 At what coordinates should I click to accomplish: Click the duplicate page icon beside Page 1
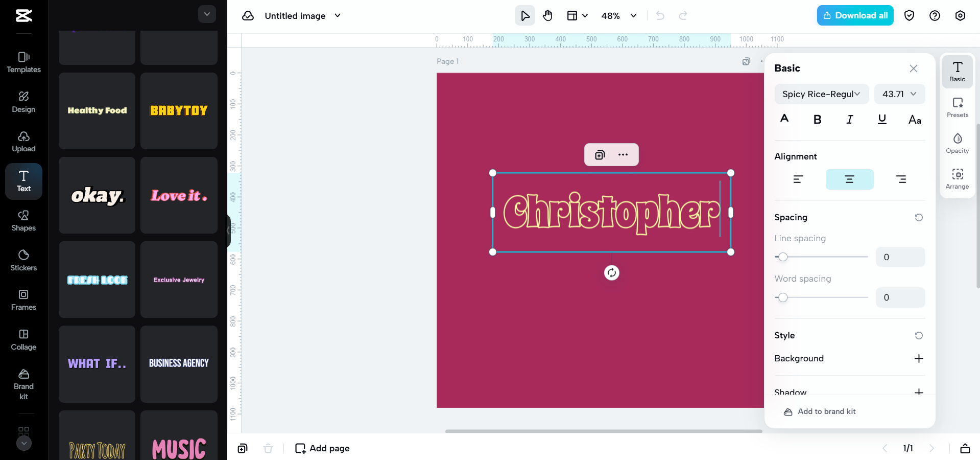[746, 61]
